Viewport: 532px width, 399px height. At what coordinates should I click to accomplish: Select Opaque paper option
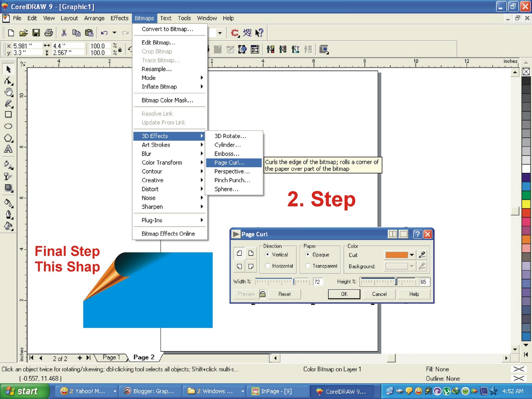click(x=308, y=254)
